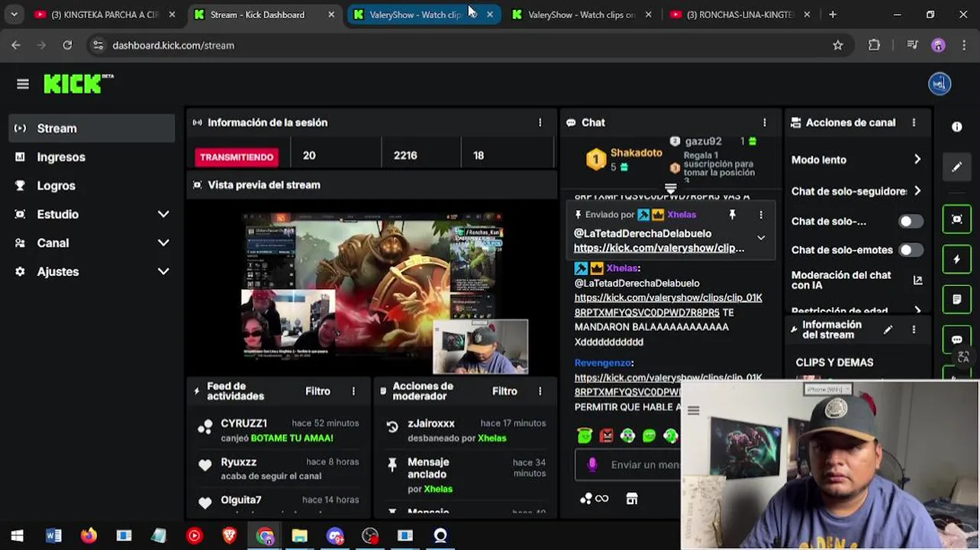The image size is (980, 550).
Task: Expand the pinned message chevron
Action: click(761, 238)
